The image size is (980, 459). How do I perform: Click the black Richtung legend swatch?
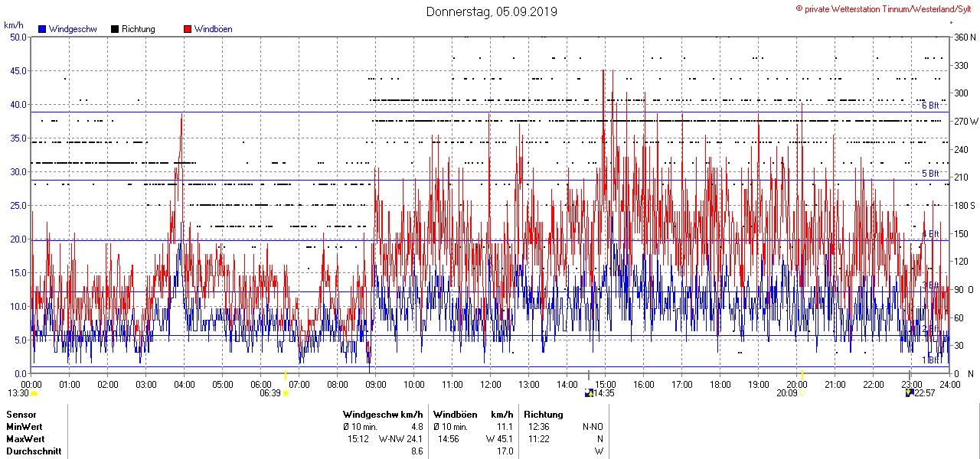coord(115,29)
